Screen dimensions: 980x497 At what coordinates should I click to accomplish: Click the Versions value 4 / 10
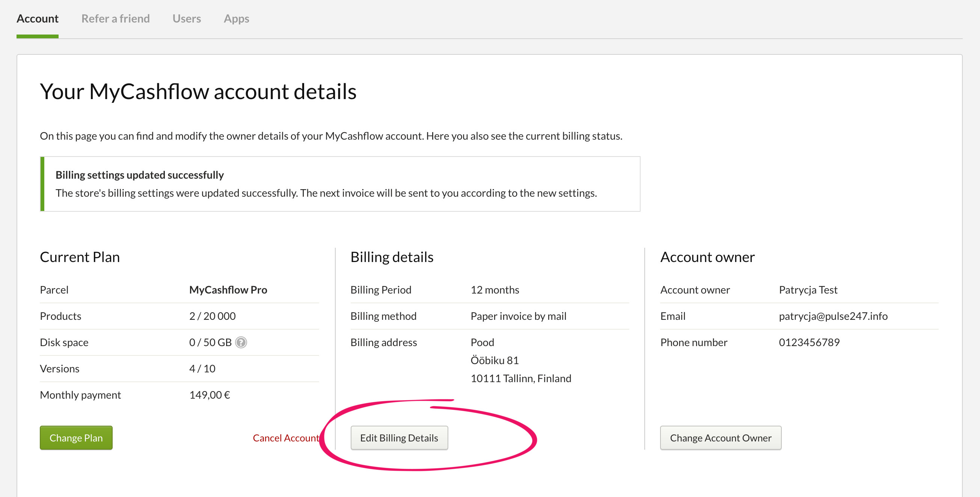(202, 369)
